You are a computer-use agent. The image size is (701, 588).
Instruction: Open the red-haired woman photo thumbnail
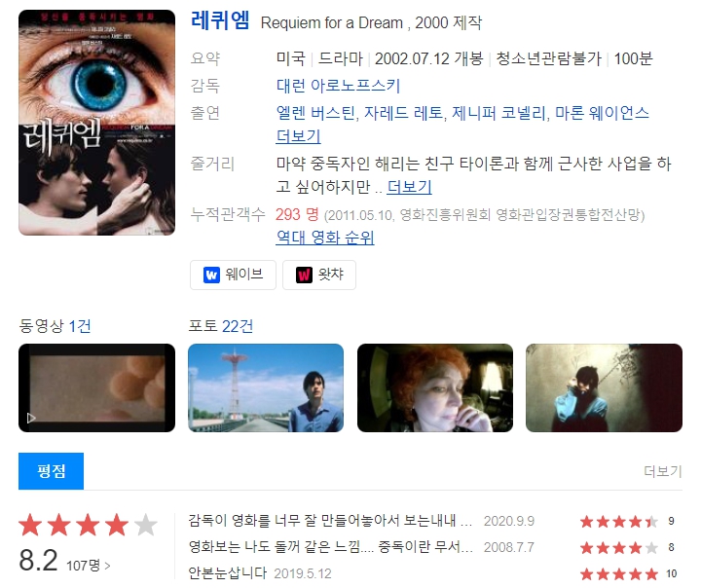[435, 387]
